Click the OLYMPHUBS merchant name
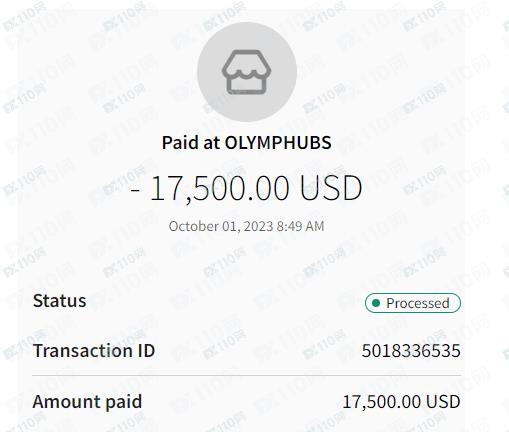Screen dimensions: 509x432 (278, 143)
